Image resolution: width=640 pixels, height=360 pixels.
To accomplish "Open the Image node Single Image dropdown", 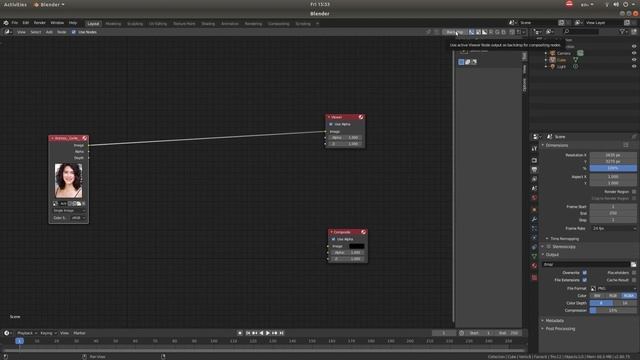I will 69,211.
